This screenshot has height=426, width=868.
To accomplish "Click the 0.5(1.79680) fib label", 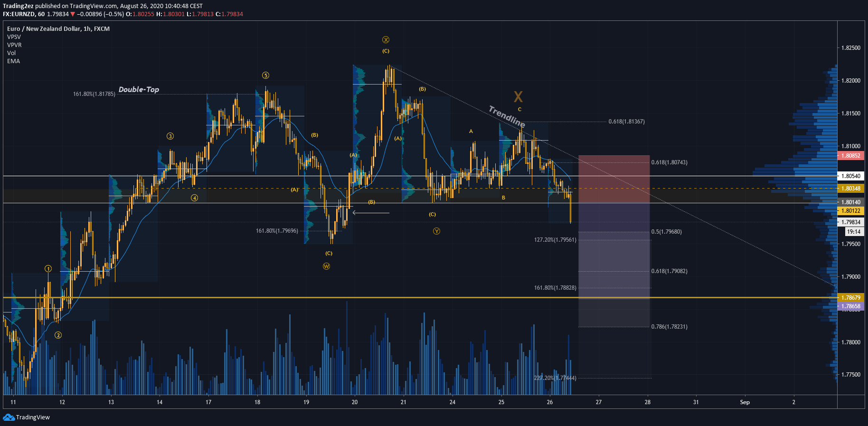I will click(x=667, y=232).
